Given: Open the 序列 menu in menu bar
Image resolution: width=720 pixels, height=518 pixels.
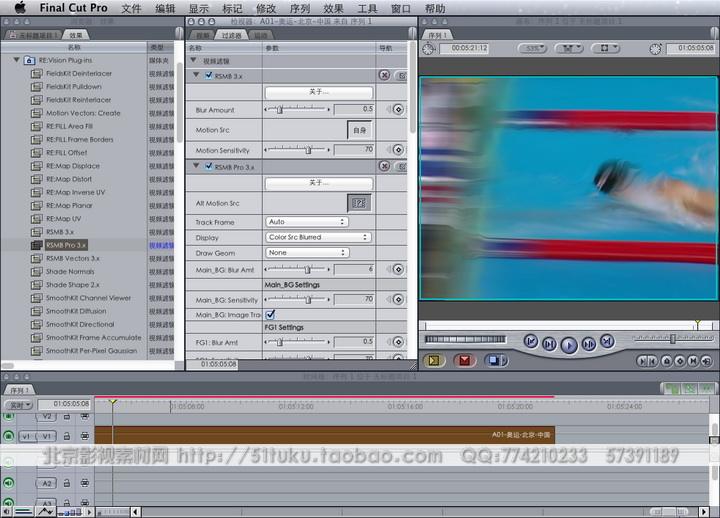Looking at the screenshot, I should coord(300,8).
